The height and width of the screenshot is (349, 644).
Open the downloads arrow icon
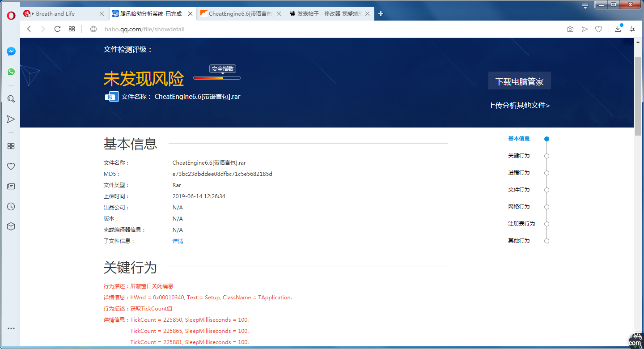pos(618,29)
